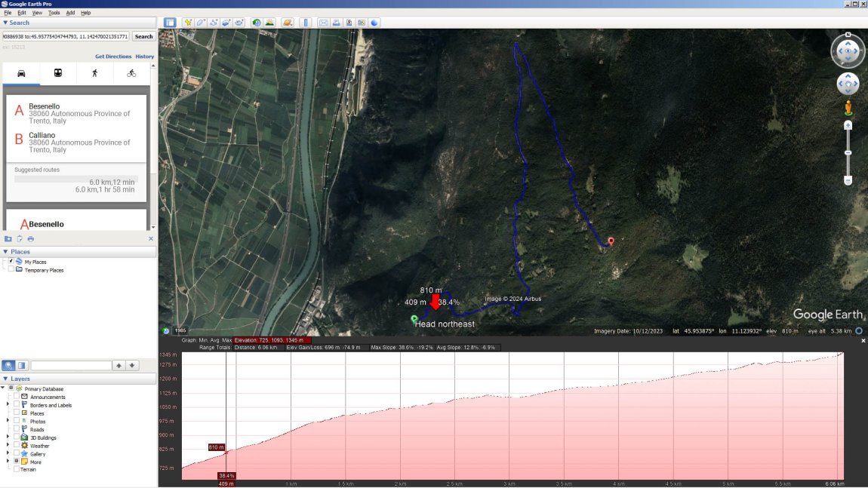The width and height of the screenshot is (868, 488).
Task: Expand the Weather layer tree
Action: point(8,446)
